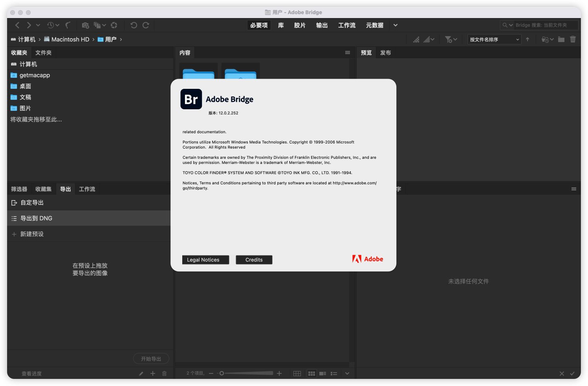This screenshot has height=386, width=588.
Task: Select 桌面 in favorites
Action: coord(90,86)
